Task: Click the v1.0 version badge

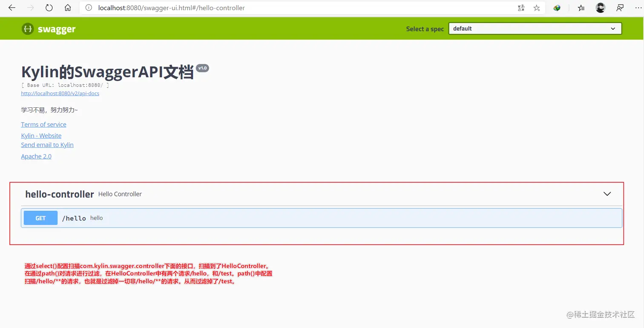Action: [202, 68]
